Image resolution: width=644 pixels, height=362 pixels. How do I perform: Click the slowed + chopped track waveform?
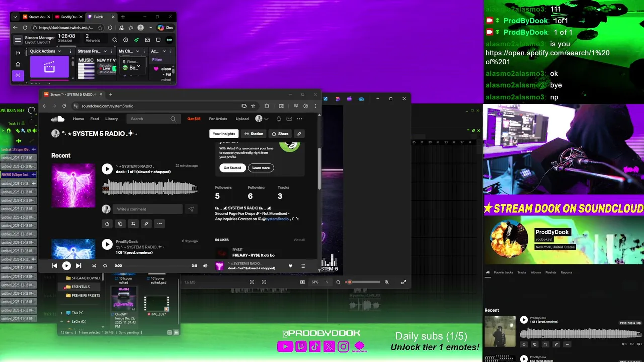tap(150, 188)
